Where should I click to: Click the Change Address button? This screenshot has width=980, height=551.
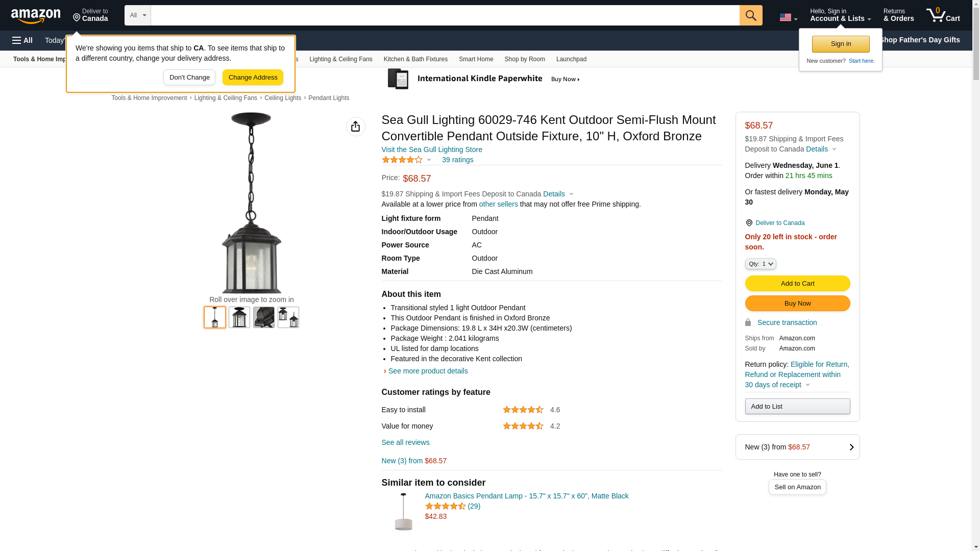tap(253, 78)
